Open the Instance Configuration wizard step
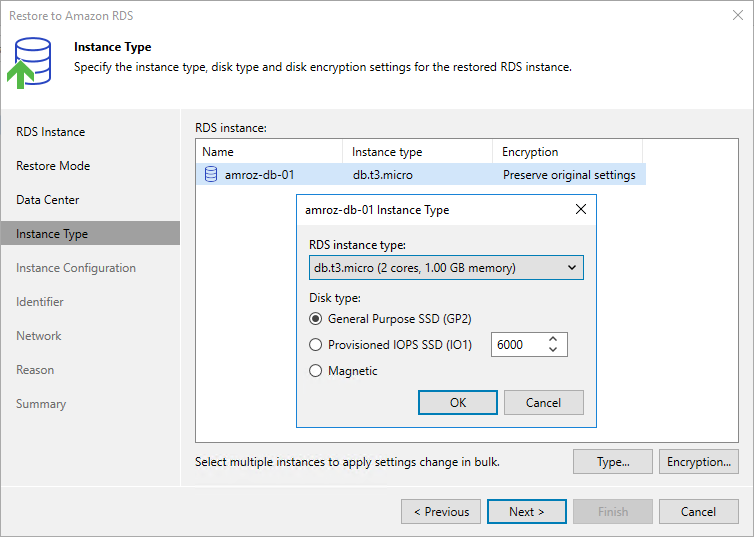The image size is (754, 537). coord(76,268)
